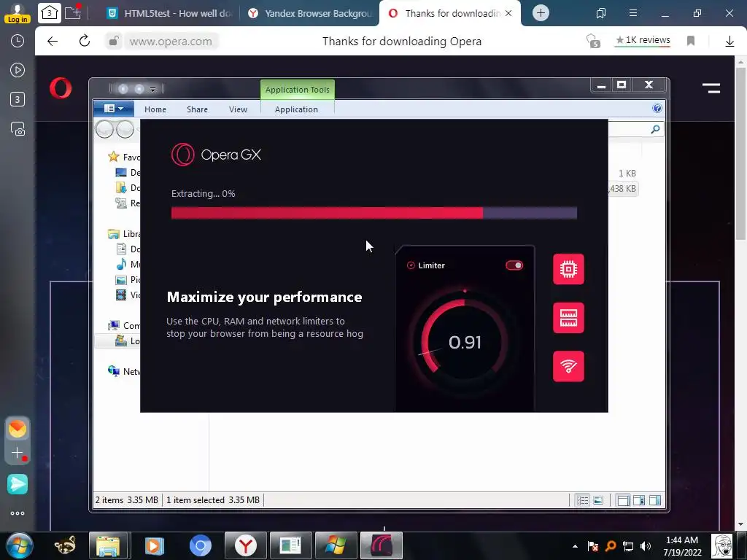Show hidden tray icons arrow
The height and width of the screenshot is (560, 747).
pos(575,546)
